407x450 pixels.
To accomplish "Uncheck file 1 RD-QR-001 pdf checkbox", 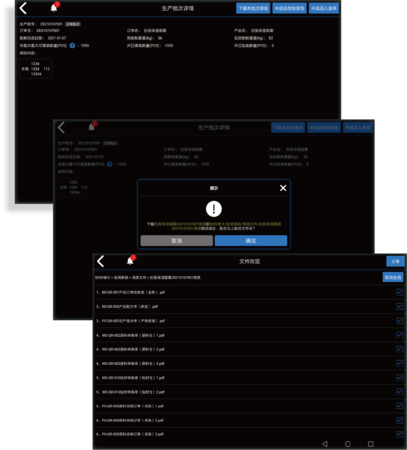I will (399, 292).
